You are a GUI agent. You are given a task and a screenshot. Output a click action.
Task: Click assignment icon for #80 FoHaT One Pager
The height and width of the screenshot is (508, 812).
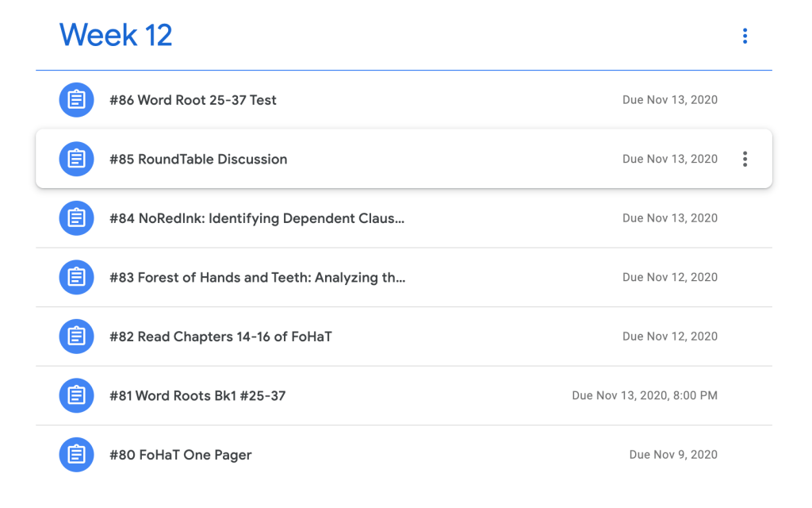pyautogui.click(x=76, y=455)
